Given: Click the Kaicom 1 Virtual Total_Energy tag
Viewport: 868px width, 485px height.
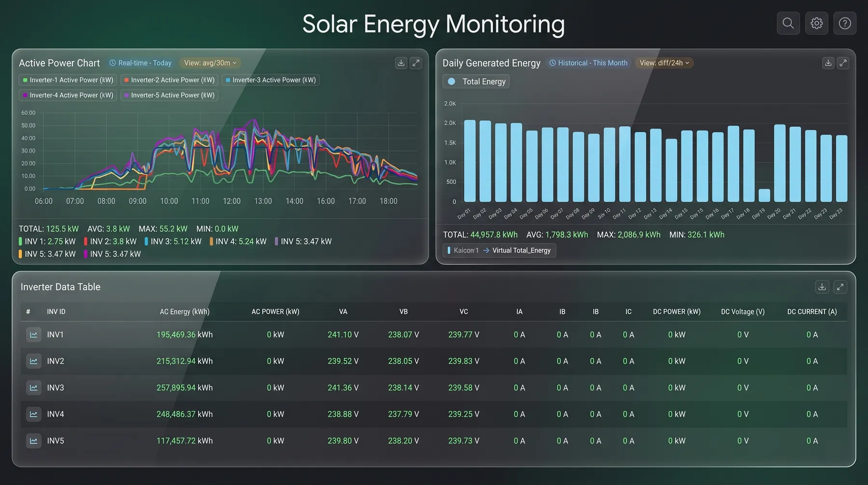Looking at the screenshot, I should coord(499,250).
